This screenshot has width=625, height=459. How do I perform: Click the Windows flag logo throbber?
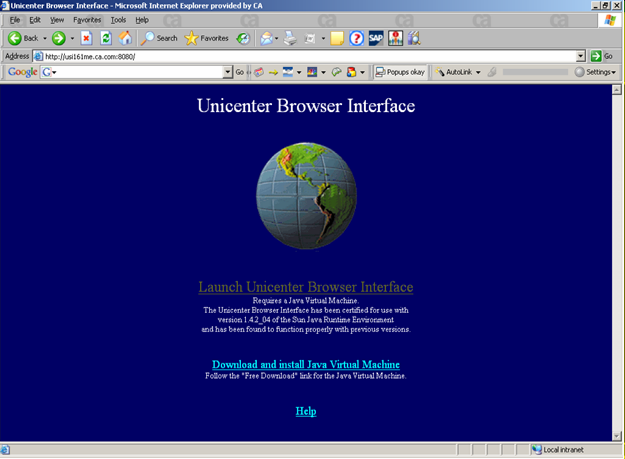[x=610, y=20]
